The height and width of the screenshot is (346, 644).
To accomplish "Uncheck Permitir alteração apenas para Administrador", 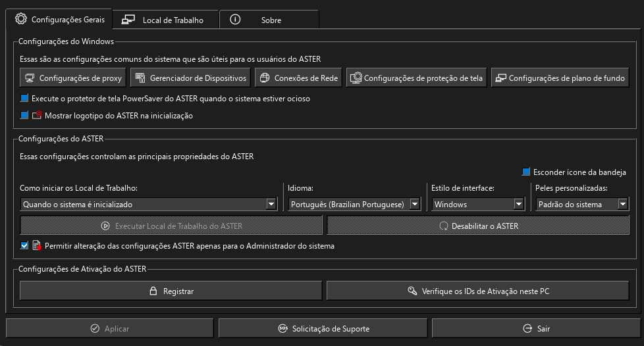I will 24,245.
